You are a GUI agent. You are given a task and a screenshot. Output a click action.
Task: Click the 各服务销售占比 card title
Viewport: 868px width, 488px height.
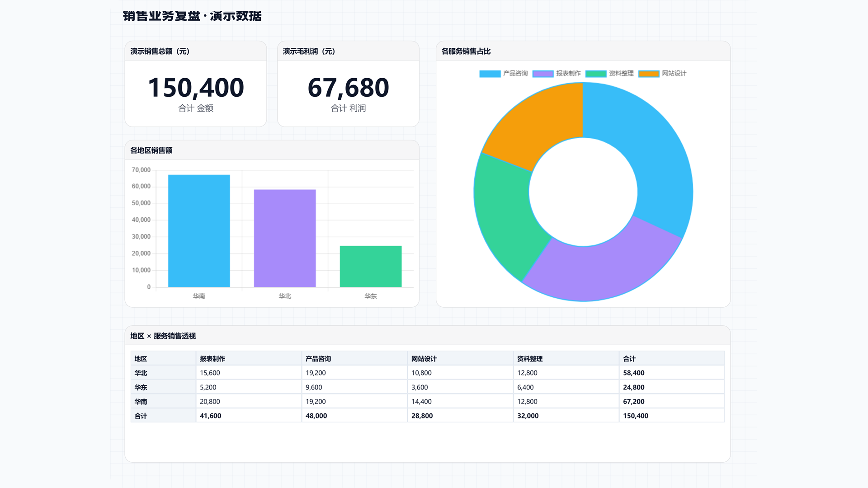tap(466, 51)
